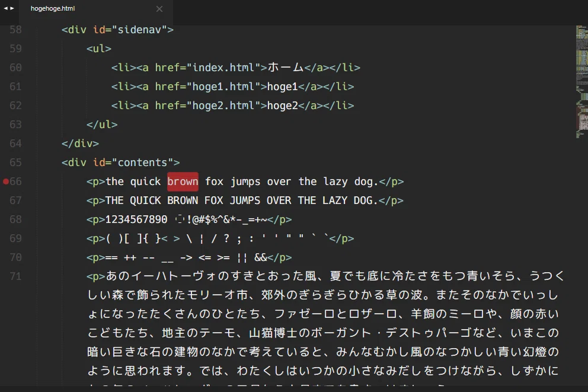This screenshot has width=588, height=392.
Task: Click the word "DOG." on line 67
Action: click(x=366, y=200)
